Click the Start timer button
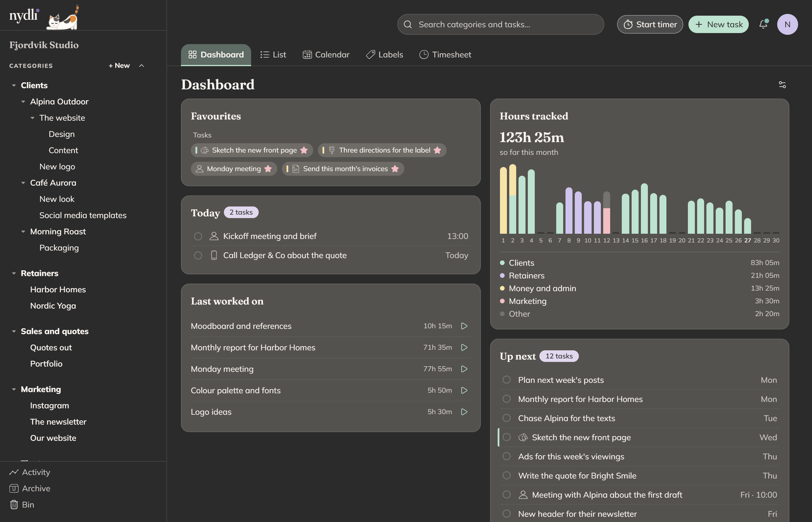 click(650, 24)
